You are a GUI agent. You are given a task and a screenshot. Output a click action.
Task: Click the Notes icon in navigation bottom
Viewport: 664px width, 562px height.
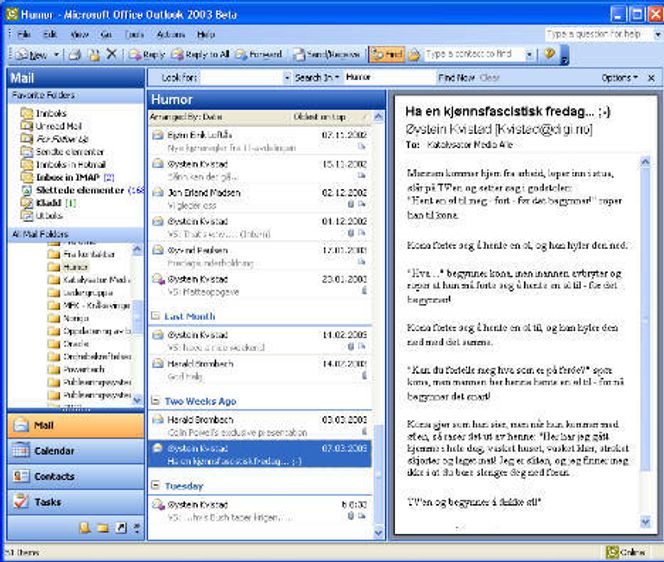(x=85, y=528)
